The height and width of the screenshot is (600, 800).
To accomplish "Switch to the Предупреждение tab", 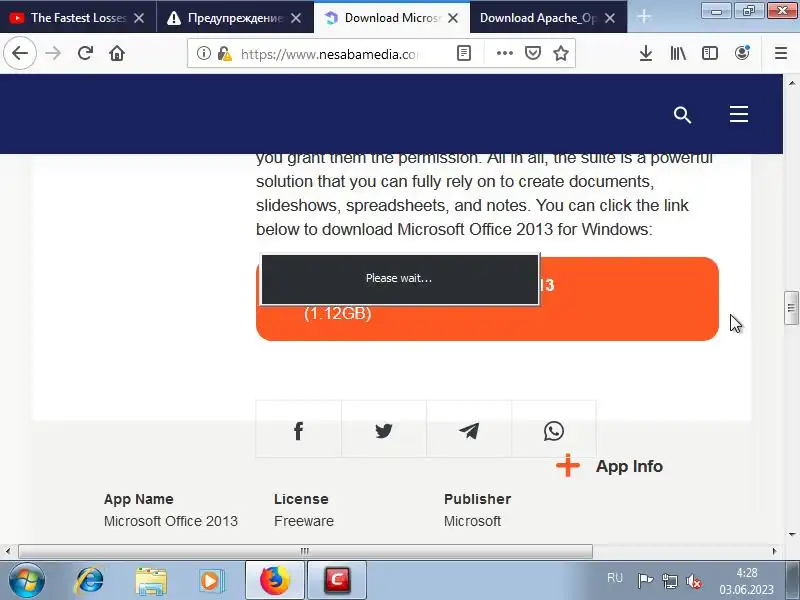I will pos(235,18).
